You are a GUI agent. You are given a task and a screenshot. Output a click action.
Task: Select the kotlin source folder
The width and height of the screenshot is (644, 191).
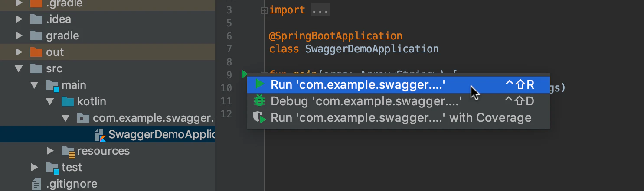108,101
